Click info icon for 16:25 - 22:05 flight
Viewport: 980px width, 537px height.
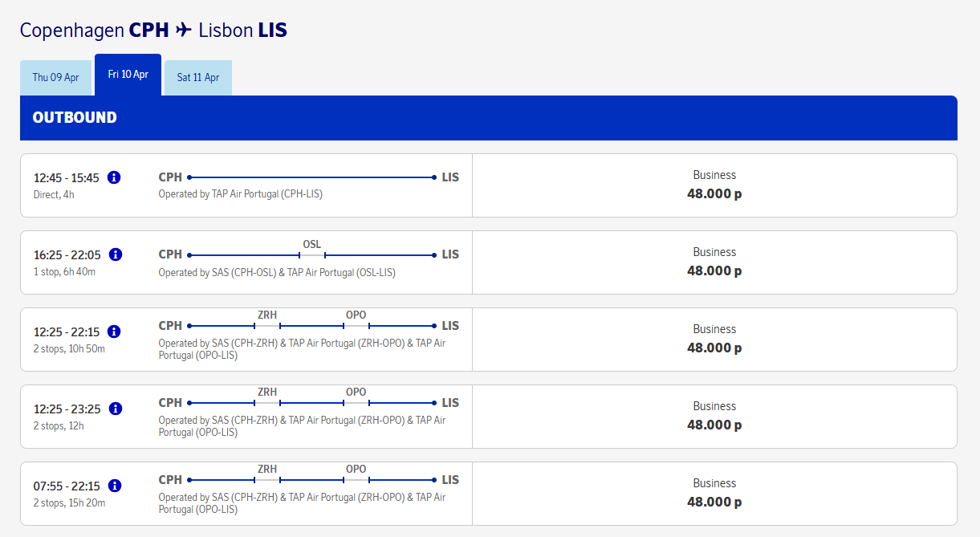click(115, 254)
